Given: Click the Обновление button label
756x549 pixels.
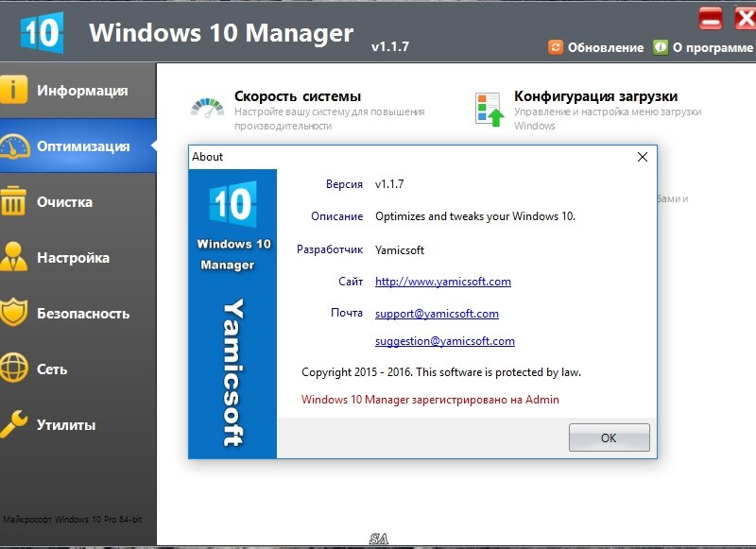Looking at the screenshot, I should click(x=606, y=47).
